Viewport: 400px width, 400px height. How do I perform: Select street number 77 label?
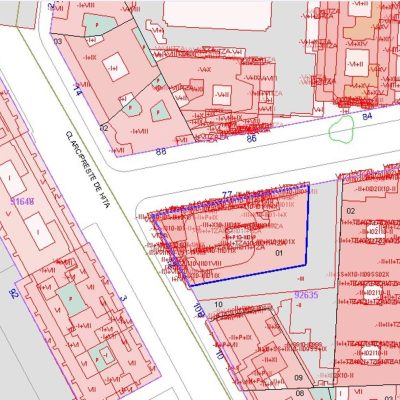[227, 195]
